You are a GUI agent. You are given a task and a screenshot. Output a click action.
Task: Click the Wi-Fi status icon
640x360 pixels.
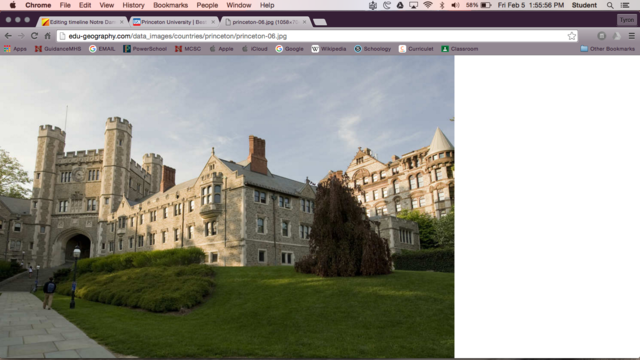[x=428, y=5]
